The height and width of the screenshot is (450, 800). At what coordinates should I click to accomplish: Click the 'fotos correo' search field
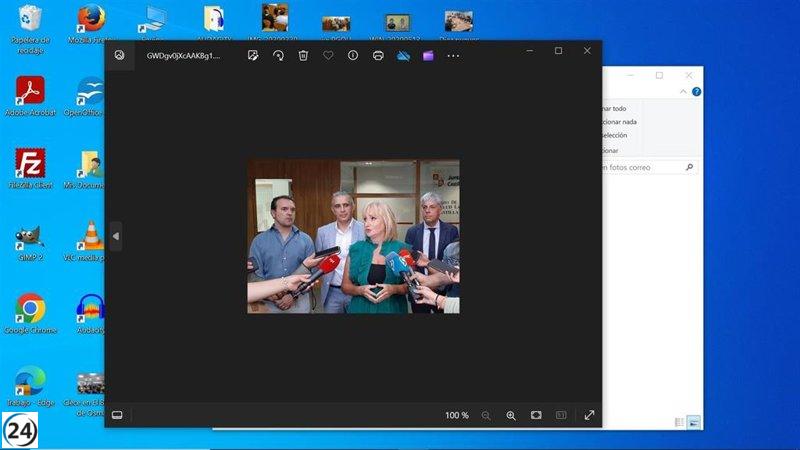click(x=640, y=168)
